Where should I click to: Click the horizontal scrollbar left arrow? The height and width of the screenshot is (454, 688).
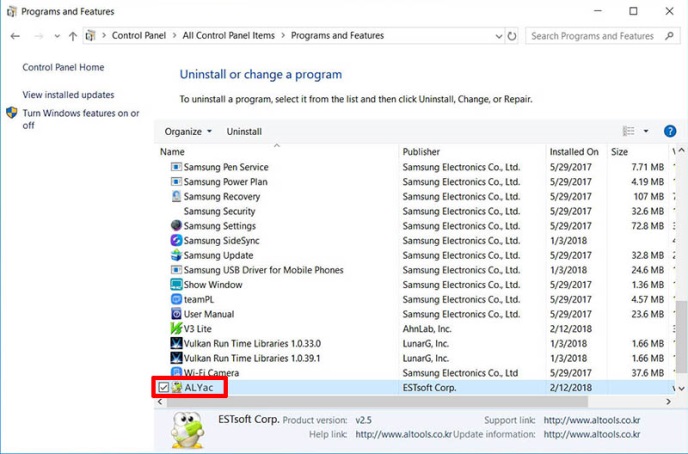160,401
